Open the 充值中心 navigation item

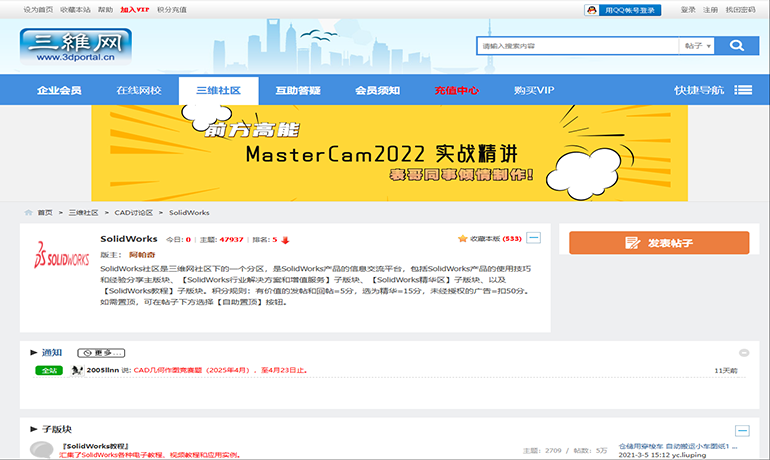(x=456, y=90)
